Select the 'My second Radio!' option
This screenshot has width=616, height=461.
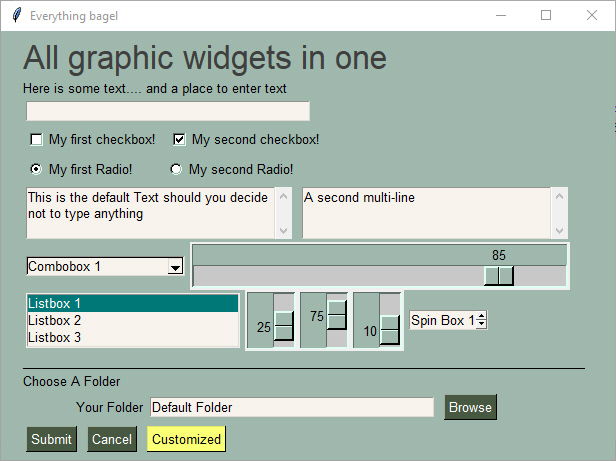(x=176, y=169)
